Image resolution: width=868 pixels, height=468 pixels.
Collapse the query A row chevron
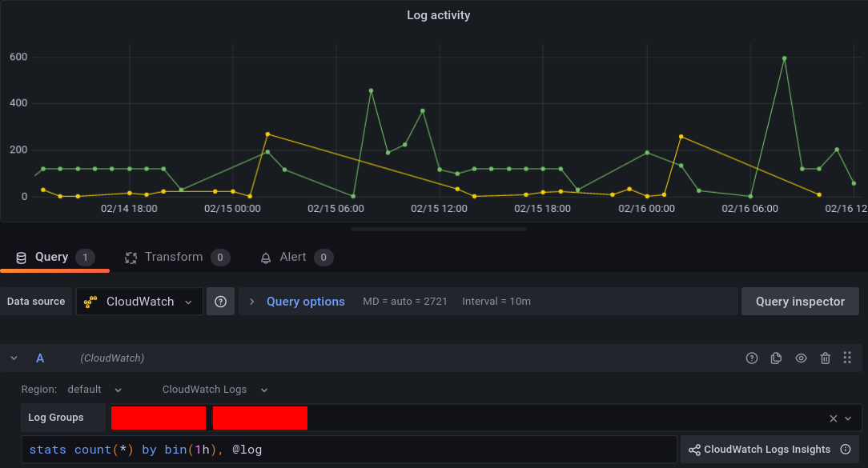[x=13, y=358]
